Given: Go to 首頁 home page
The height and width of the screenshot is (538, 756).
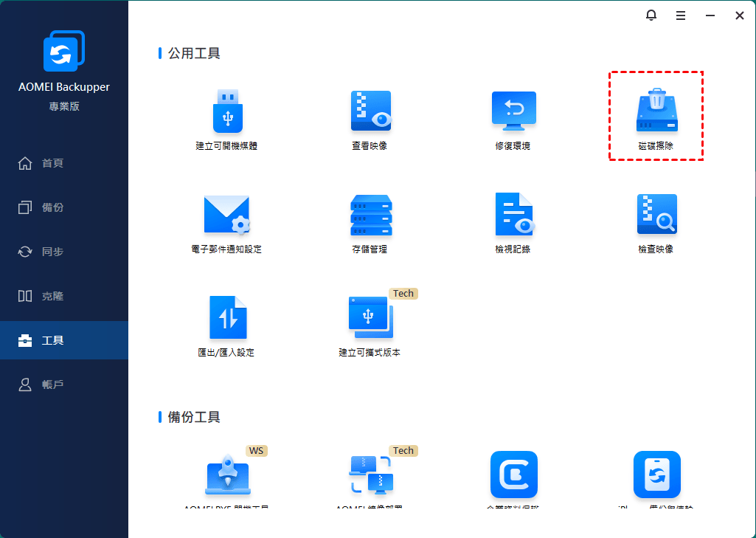Looking at the screenshot, I should pyautogui.click(x=64, y=164).
